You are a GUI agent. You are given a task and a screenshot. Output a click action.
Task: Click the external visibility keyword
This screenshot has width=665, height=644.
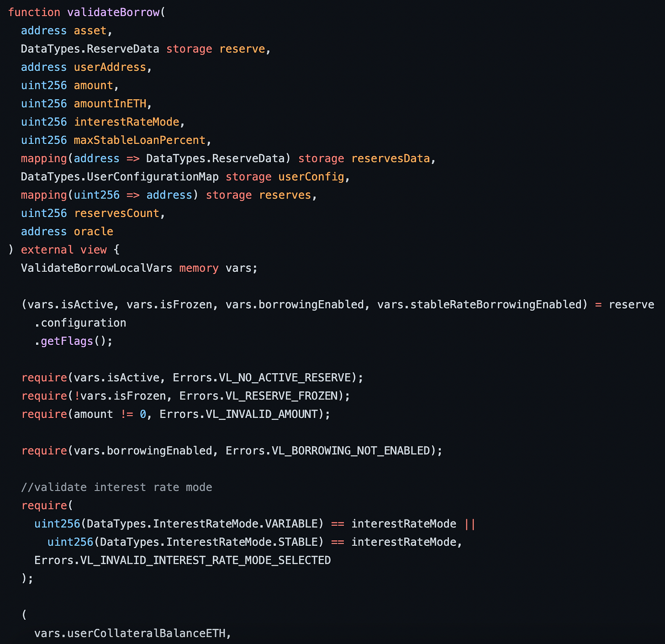pos(47,250)
